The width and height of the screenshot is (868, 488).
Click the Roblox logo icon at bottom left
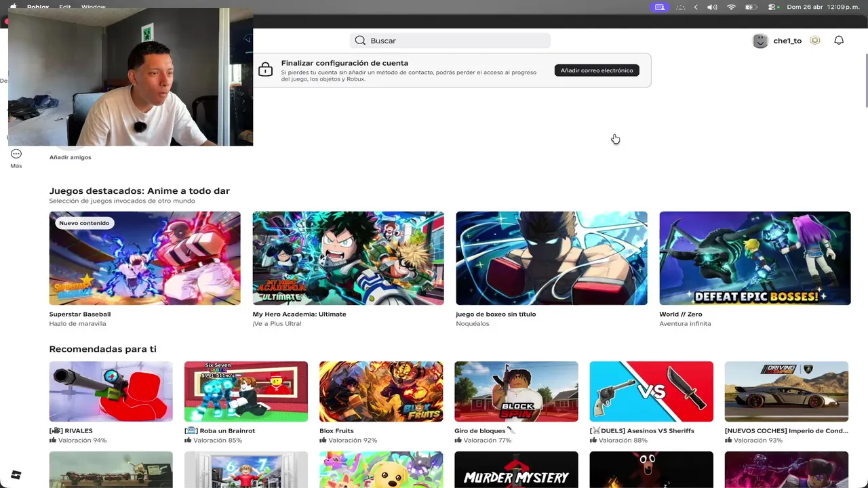click(x=16, y=475)
